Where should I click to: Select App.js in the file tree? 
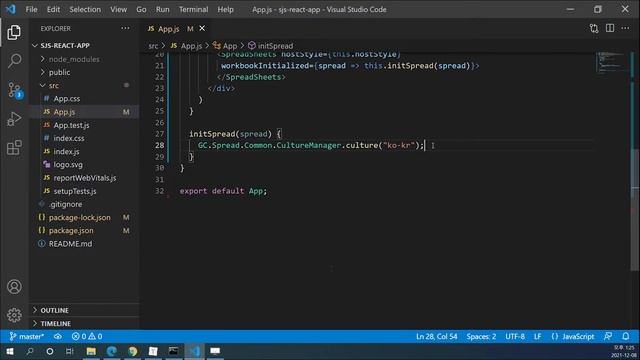click(64, 112)
